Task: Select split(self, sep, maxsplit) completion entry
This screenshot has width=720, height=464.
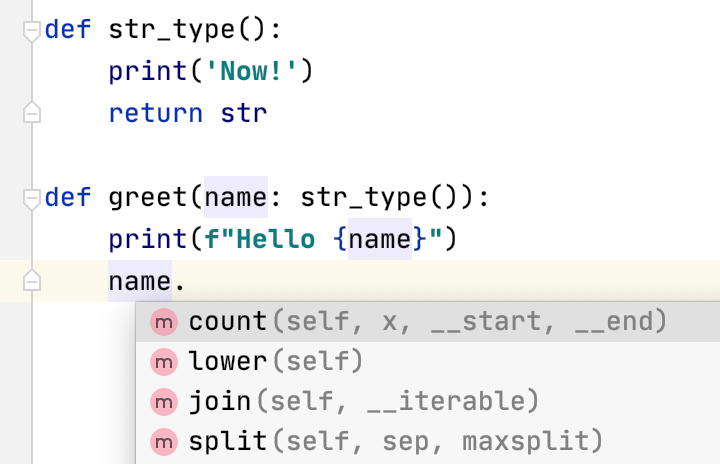Action: click(x=395, y=441)
